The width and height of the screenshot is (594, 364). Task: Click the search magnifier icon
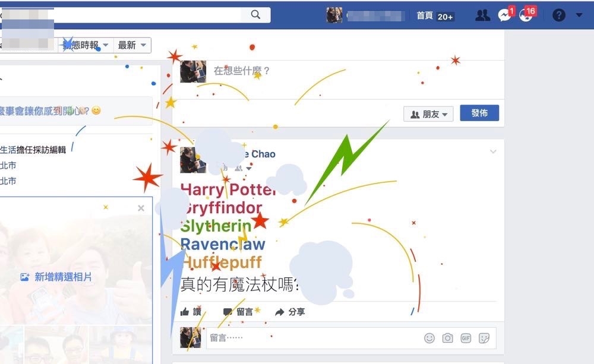click(255, 15)
